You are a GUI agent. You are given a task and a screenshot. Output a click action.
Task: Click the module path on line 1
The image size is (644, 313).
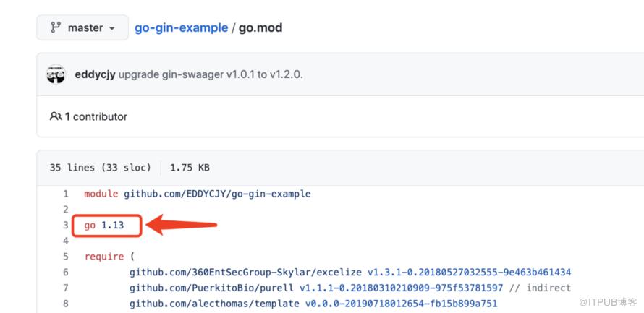pyautogui.click(x=217, y=194)
